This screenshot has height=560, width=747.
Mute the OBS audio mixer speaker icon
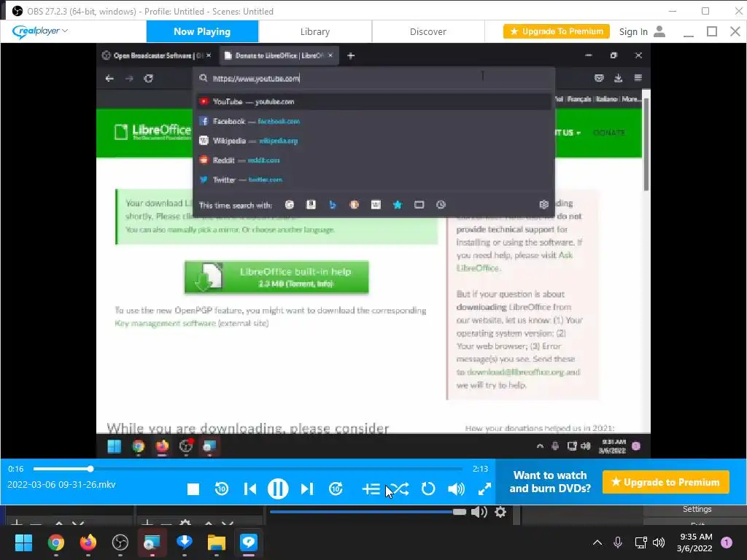479,512
